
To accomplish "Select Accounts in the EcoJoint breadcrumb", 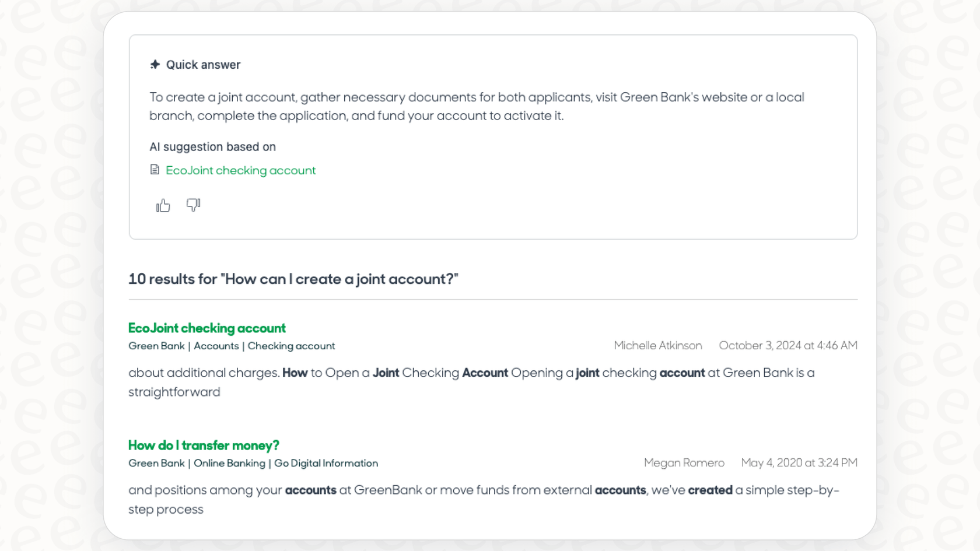I will [216, 346].
